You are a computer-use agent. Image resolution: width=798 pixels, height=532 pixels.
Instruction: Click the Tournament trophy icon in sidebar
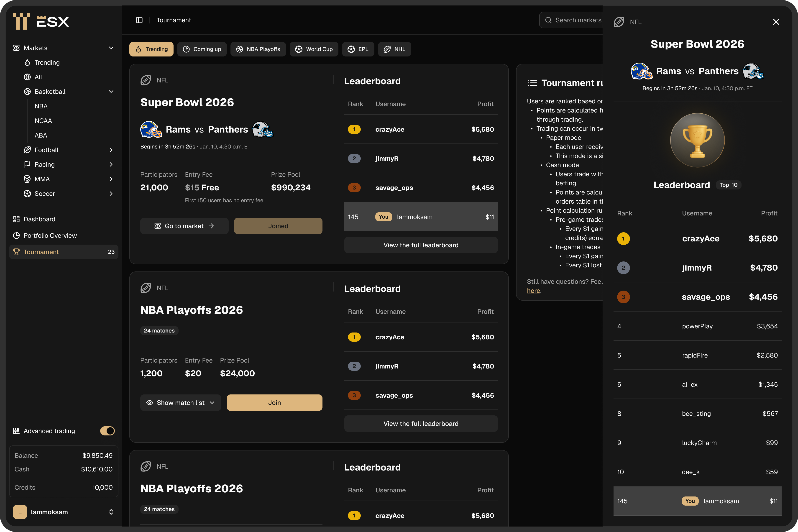click(16, 252)
